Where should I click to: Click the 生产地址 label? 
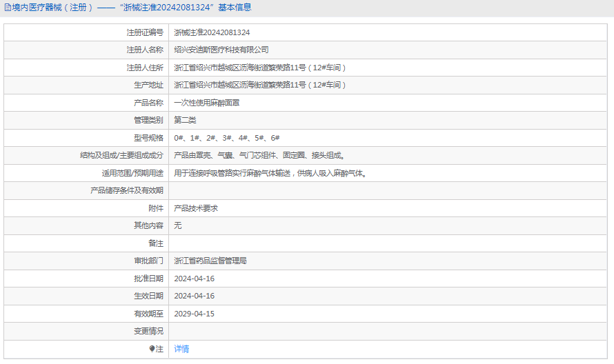148,85
